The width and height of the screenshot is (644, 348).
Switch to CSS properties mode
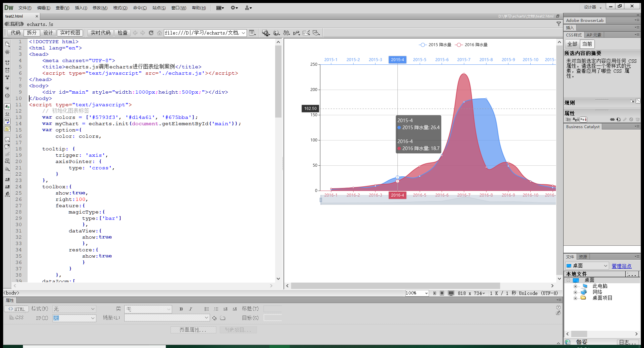(x=17, y=317)
